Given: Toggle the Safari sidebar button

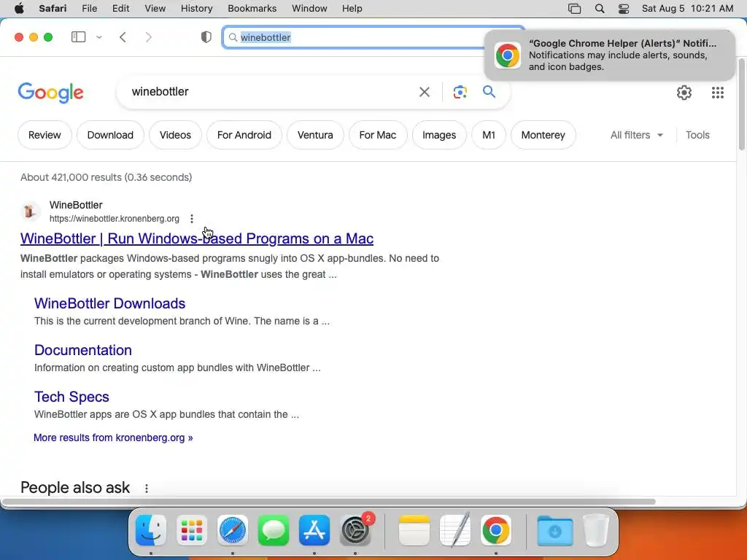Looking at the screenshot, I should 78,37.
